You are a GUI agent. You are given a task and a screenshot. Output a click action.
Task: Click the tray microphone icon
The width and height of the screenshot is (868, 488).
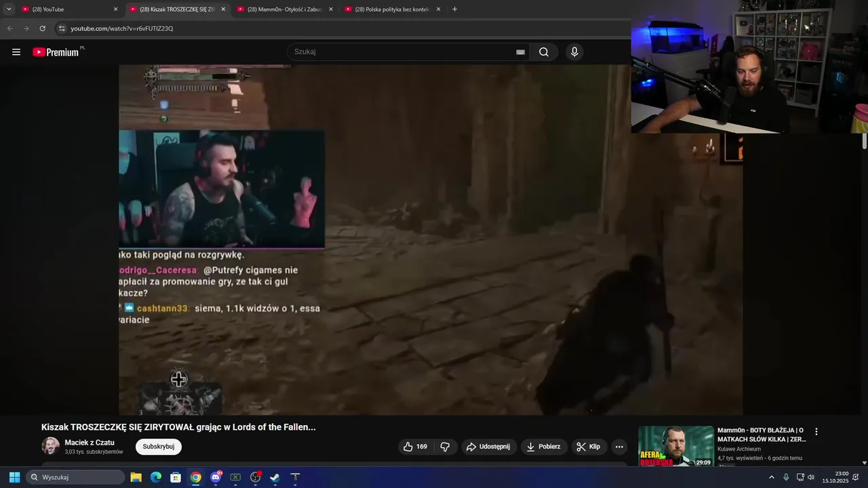click(x=786, y=477)
